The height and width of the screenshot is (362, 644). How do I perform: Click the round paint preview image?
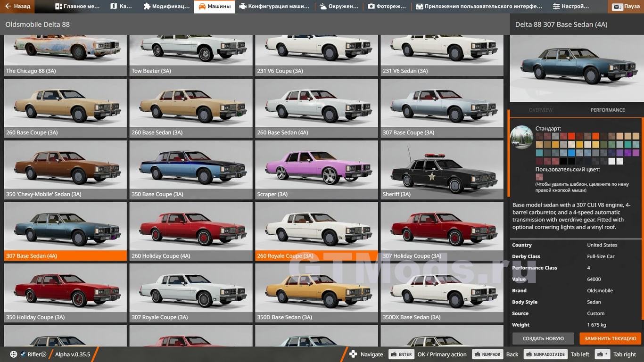(522, 137)
